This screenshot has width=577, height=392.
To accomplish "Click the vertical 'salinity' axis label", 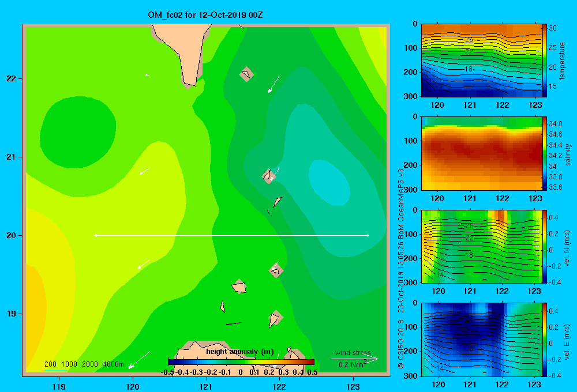I will click(x=568, y=154).
